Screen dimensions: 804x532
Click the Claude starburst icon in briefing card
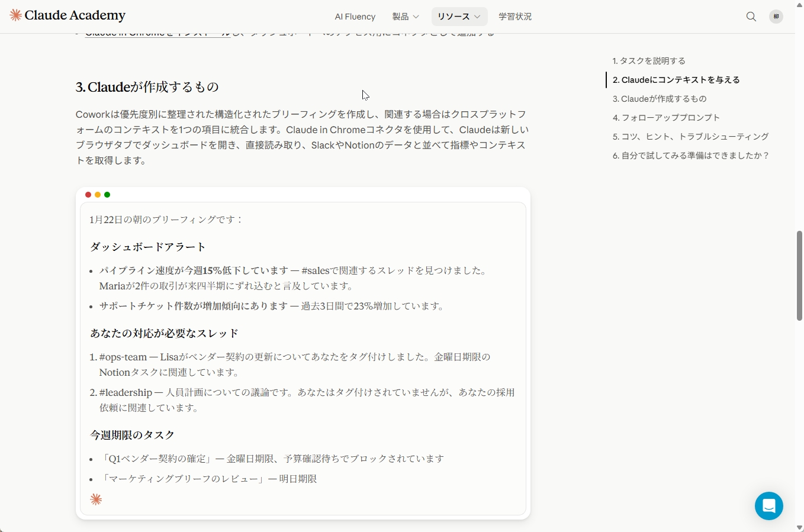coord(96,499)
